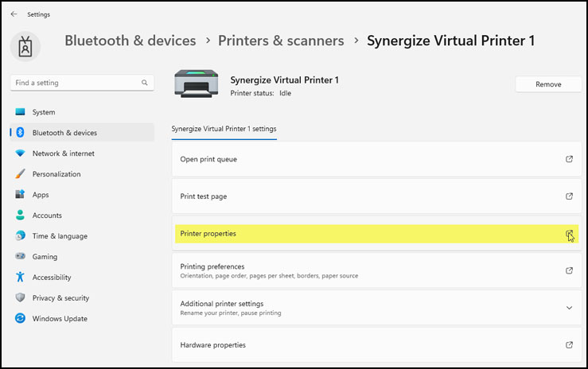The height and width of the screenshot is (369, 588).
Task: Select Network & internet in sidebar
Action: 63,153
